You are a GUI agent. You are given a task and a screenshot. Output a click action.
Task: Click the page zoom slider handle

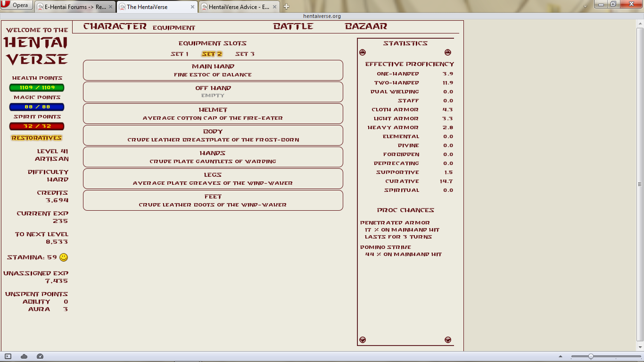591,356
